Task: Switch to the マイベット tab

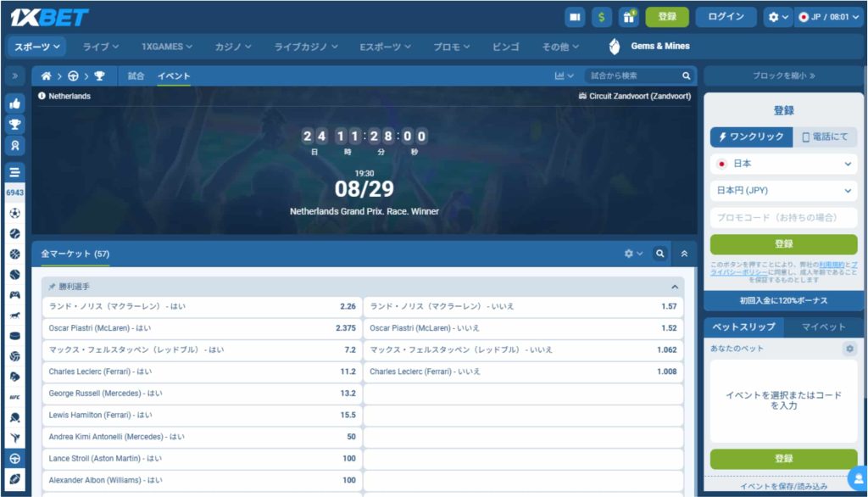Action: tap(824, 327)
